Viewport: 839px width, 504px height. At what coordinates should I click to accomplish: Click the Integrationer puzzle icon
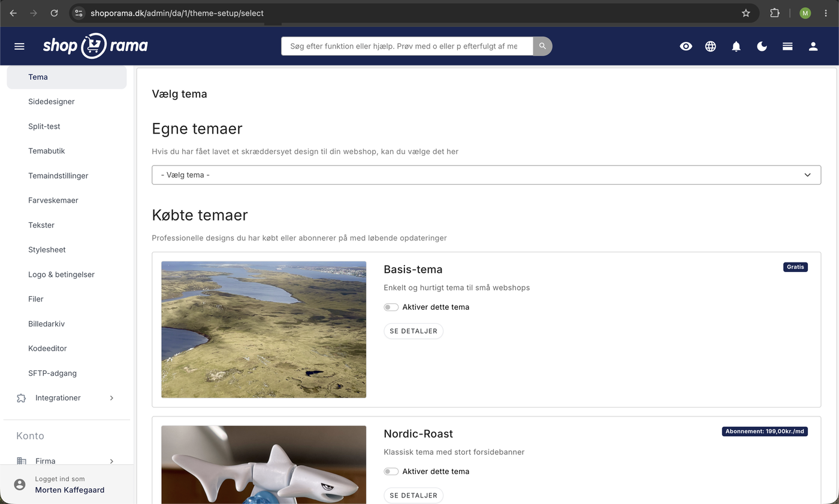tap(22, 398)
